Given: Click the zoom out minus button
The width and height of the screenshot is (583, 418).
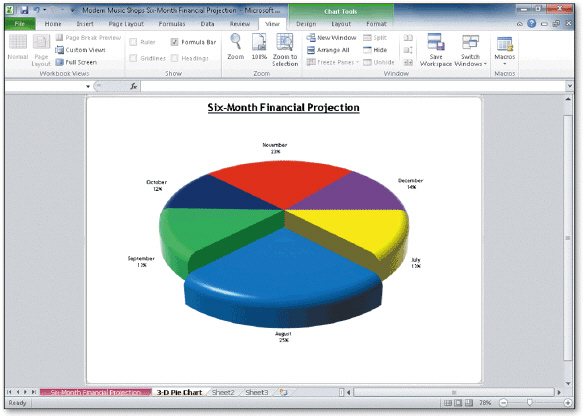Looking at the screenshot, I should [x=503, y=403].
